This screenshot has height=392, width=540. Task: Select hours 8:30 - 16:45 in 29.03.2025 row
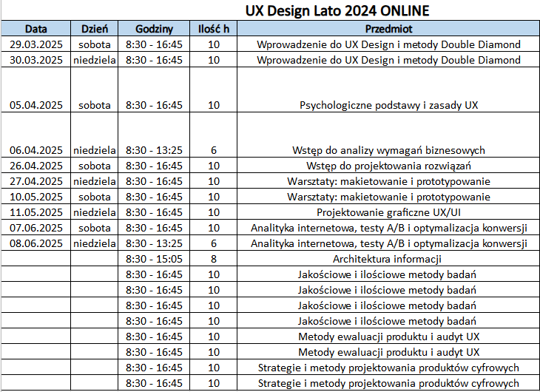pos(154,44)
